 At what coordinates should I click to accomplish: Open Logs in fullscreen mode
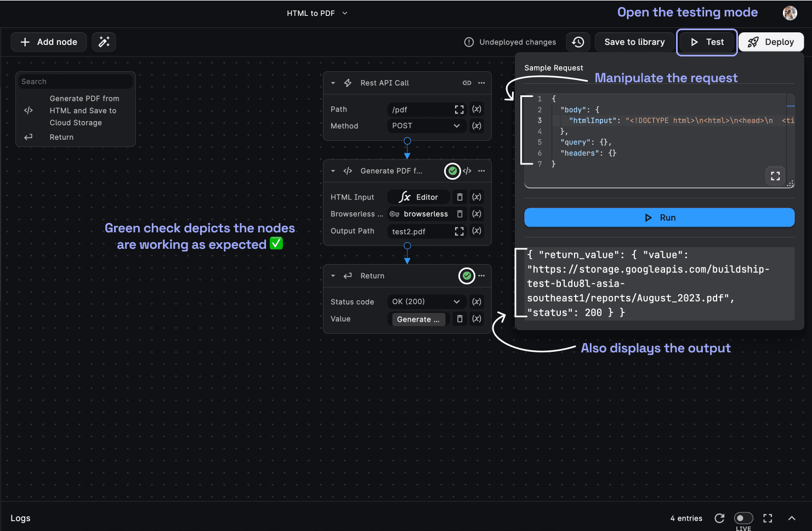pyautogui.click(x=768, y=518)
